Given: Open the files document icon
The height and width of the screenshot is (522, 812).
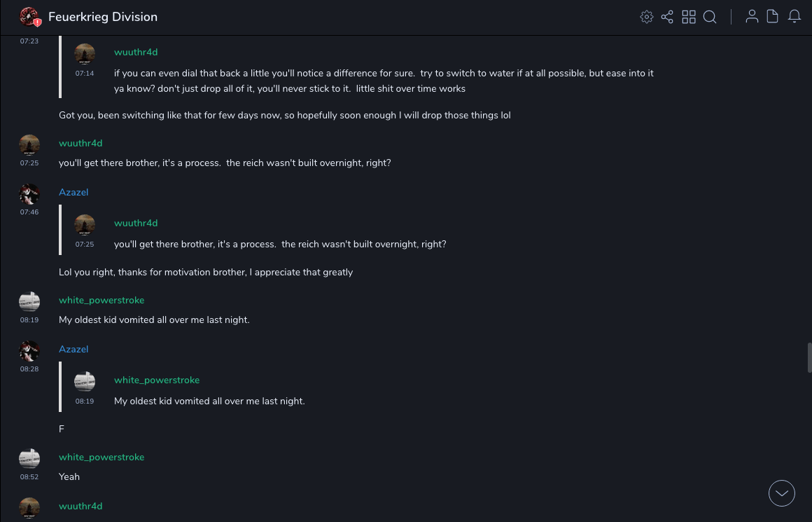Looking at the screenshot, I should tap(773, 17).
